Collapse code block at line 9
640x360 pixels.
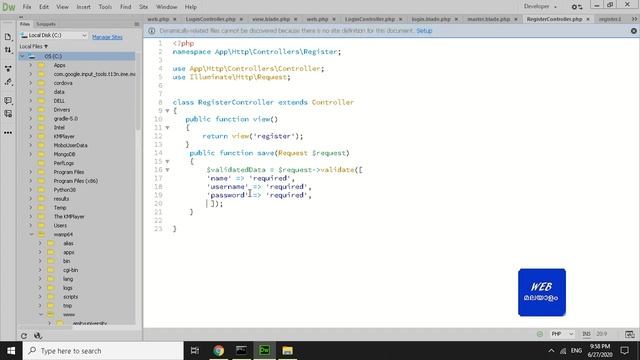(167, 111)
